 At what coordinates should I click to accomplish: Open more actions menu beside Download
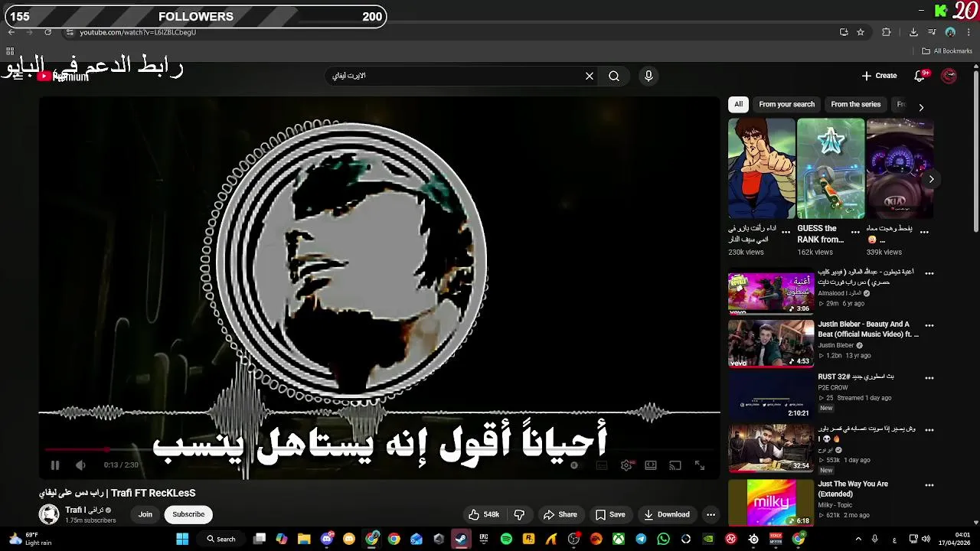coord(710,514)
